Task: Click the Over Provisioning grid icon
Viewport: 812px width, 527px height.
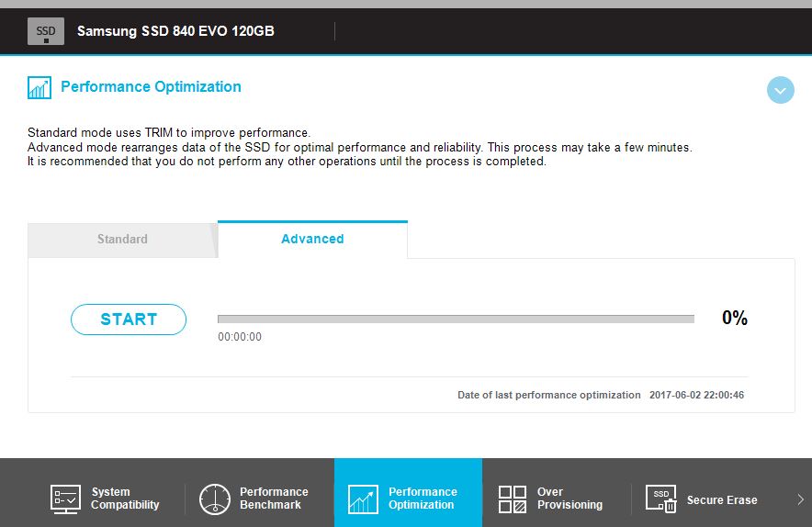Action: 513,499
